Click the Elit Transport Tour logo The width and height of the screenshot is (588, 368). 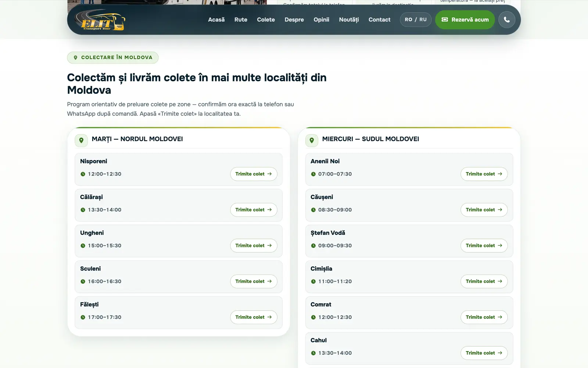coord(100,20)
